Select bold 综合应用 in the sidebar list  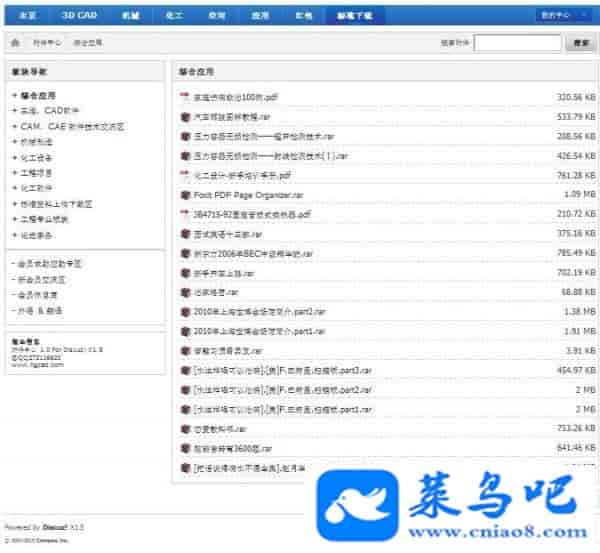click(x=38, y=95)
